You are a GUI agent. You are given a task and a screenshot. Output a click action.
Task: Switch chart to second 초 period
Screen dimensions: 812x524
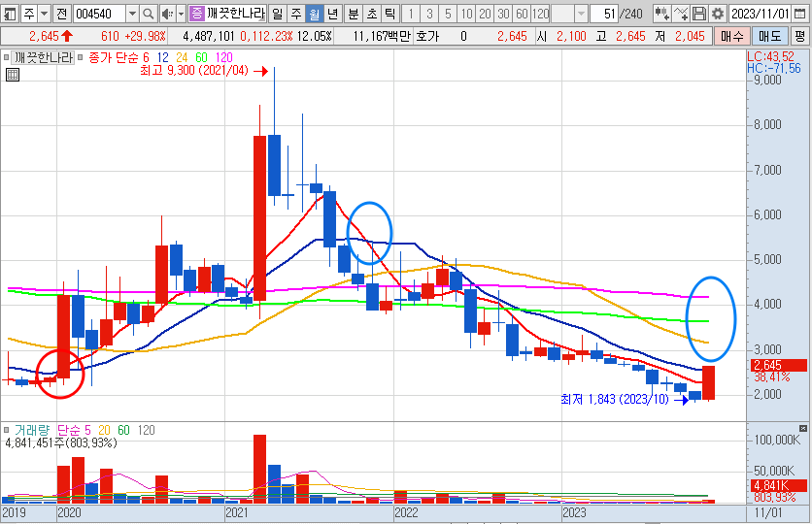point(372,14)
